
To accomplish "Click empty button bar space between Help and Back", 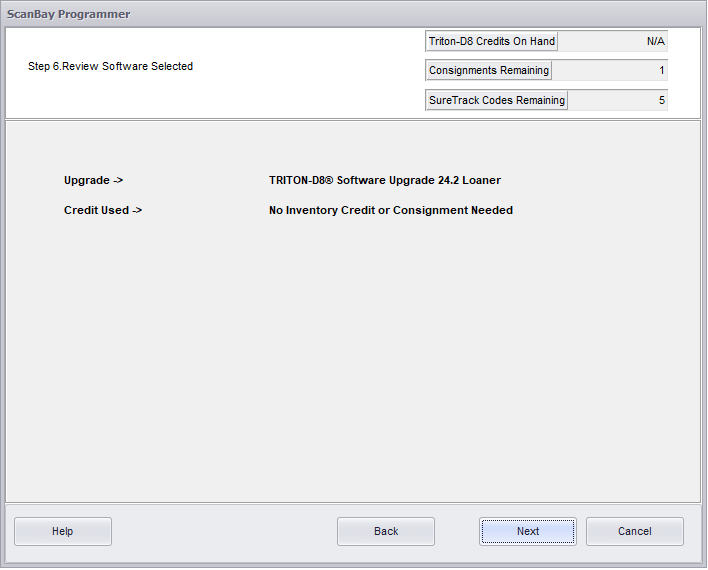I will pyautogui.click(x=225, y=531).
